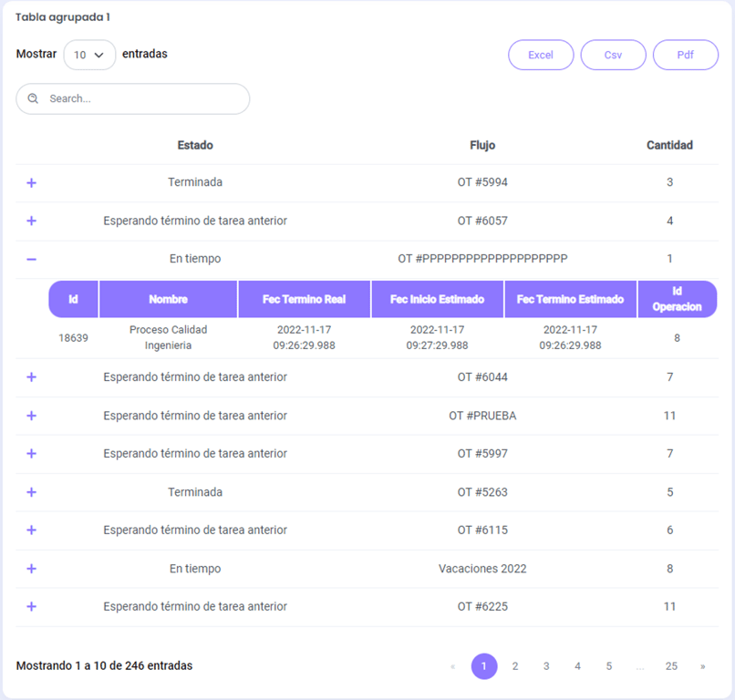The width and height of the screenshot is (735, 700).
Task: Expand the OT #6225 row
Action: click(x=31, y=607)
